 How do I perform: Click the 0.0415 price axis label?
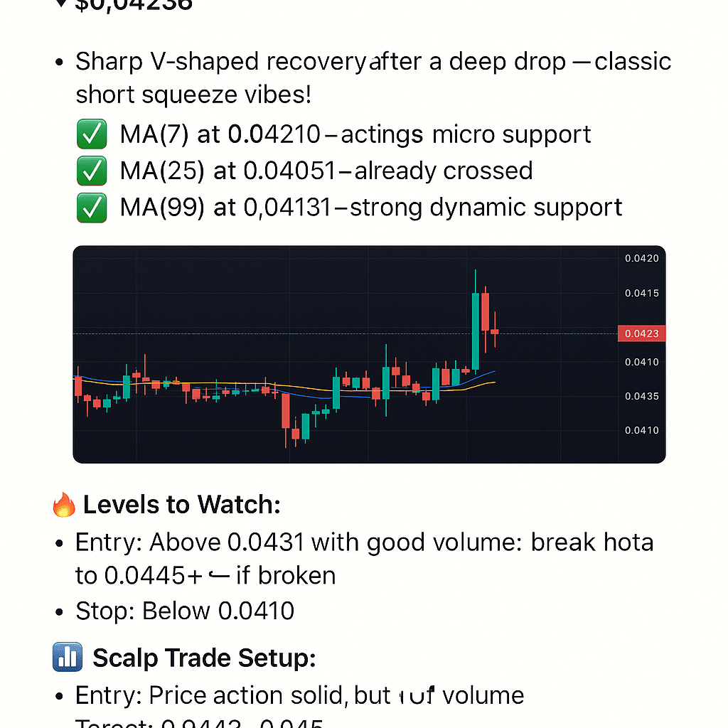point(641,293)
